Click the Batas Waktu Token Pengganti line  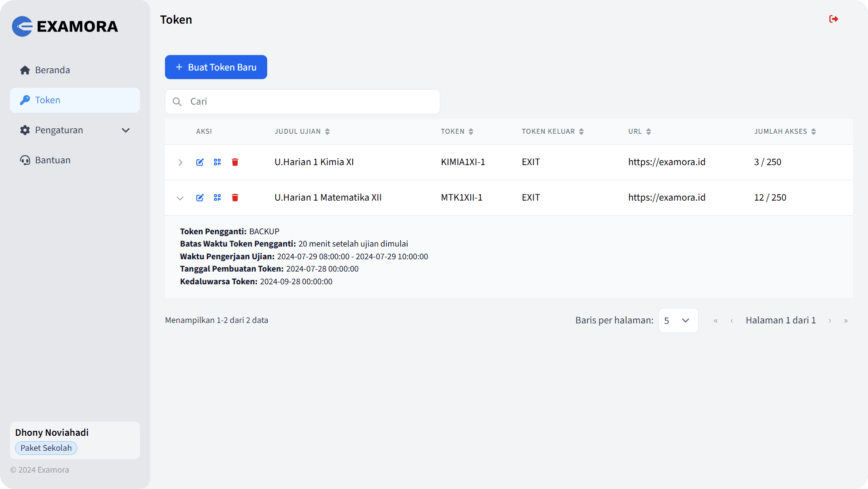294,244
